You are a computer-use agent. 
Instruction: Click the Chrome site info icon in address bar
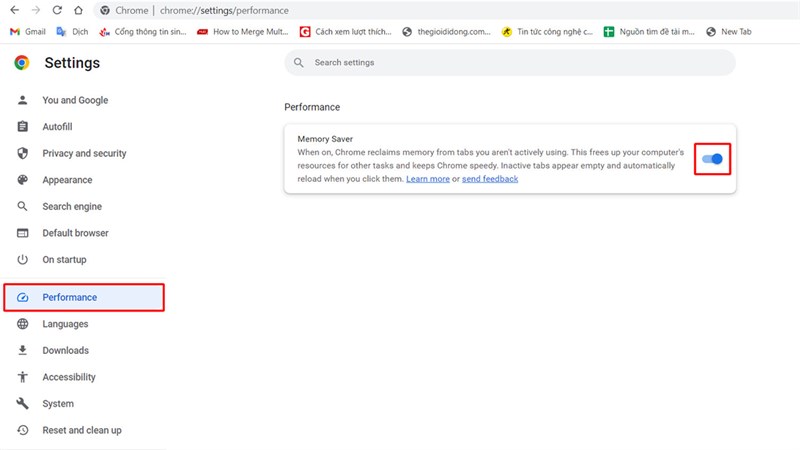[105, 10]
